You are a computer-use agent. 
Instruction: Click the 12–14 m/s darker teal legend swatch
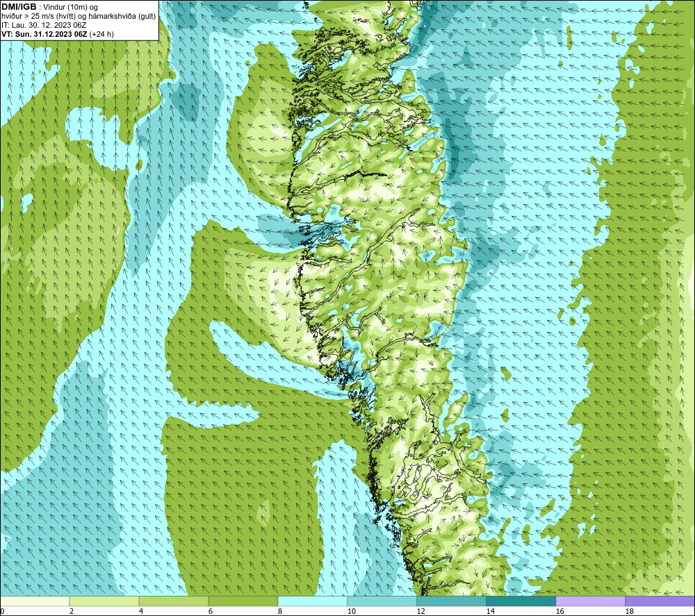coord(451,601)
